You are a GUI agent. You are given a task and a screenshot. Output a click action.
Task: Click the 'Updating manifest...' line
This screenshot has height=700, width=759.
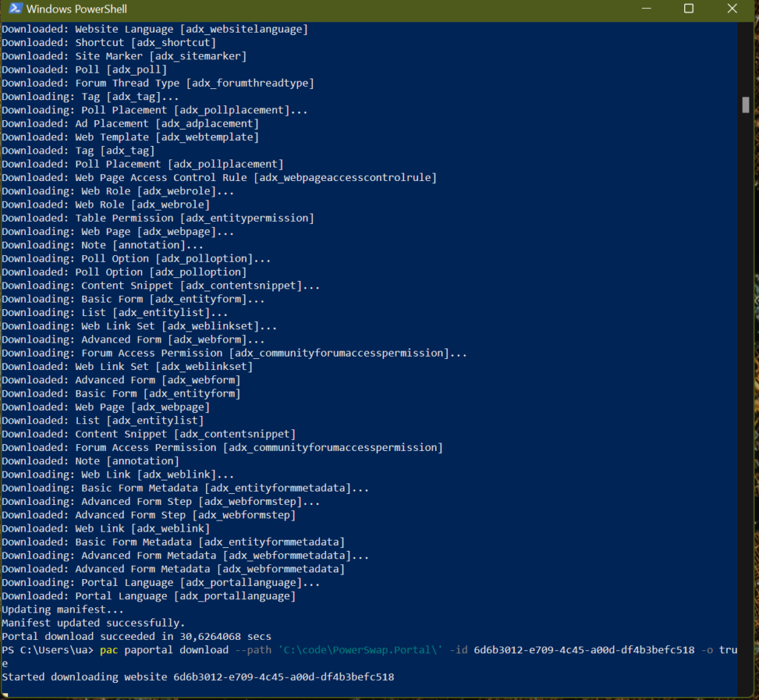click(x=63, y=610)
